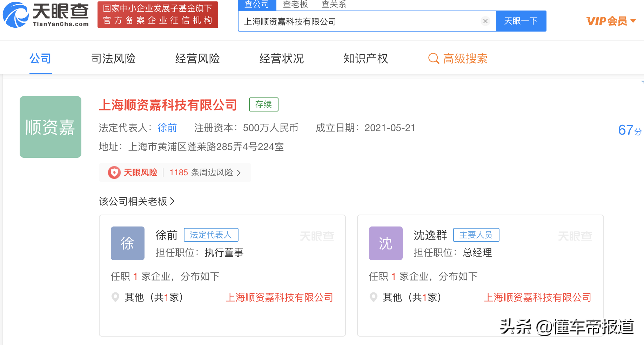644x345 pixels.
Task: Click the location pin icon in 沈逸群 card
Action: [374, 297]
